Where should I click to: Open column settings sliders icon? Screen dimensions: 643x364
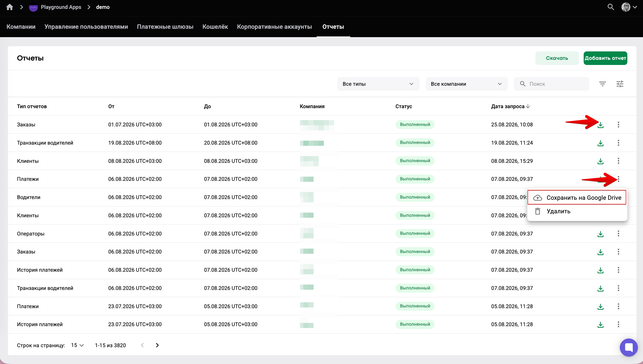click(x=620, y=84)
